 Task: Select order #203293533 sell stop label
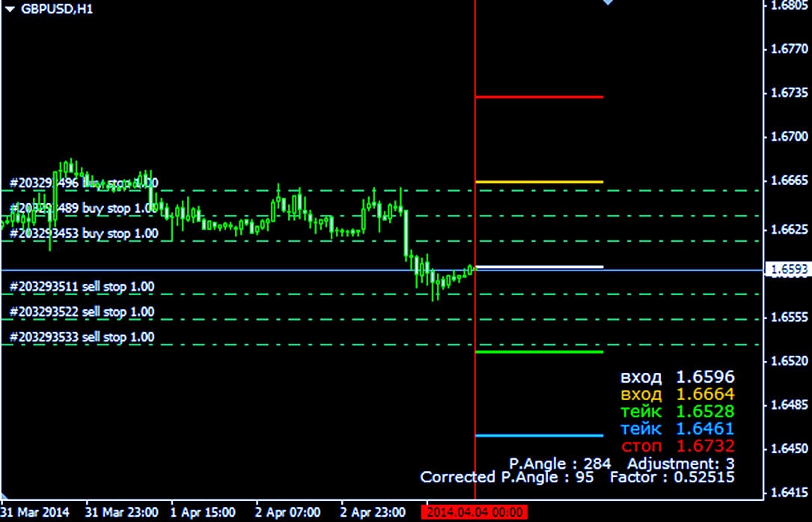click(x=82, y=337)
